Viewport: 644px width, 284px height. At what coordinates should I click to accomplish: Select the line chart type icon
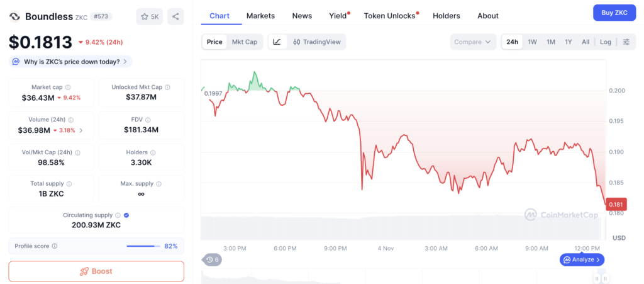(x=277, y=42)
